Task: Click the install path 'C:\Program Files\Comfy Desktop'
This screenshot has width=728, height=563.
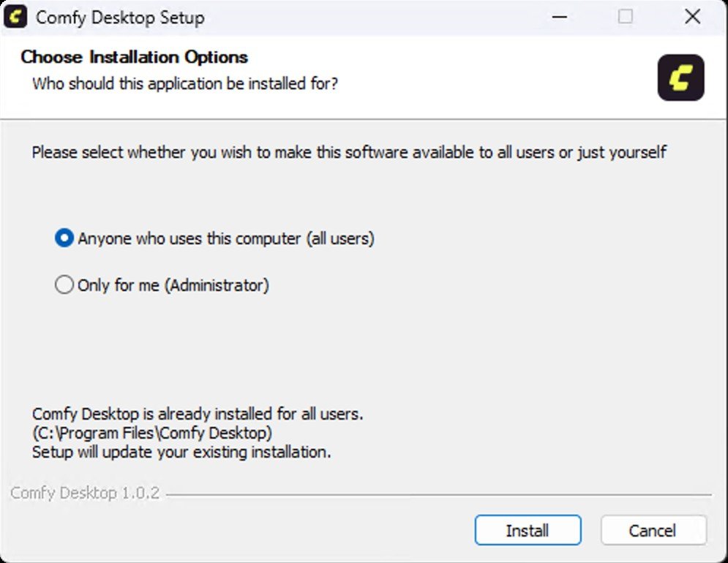Action: (152, 433)
